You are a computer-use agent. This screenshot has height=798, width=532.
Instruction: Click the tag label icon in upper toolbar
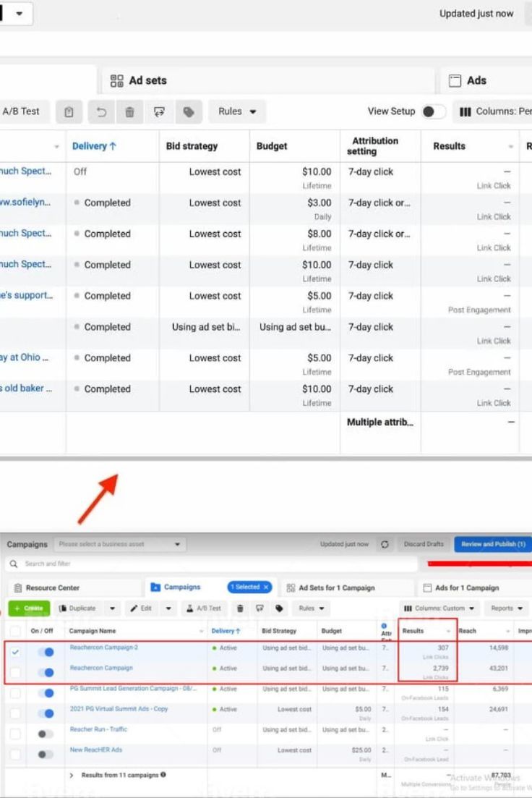(189, 112)
